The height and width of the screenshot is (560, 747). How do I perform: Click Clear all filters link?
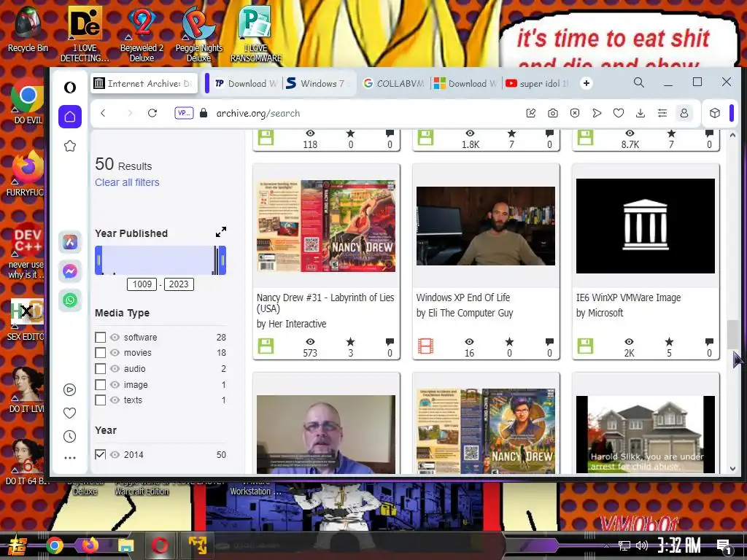tap(127, 182)
